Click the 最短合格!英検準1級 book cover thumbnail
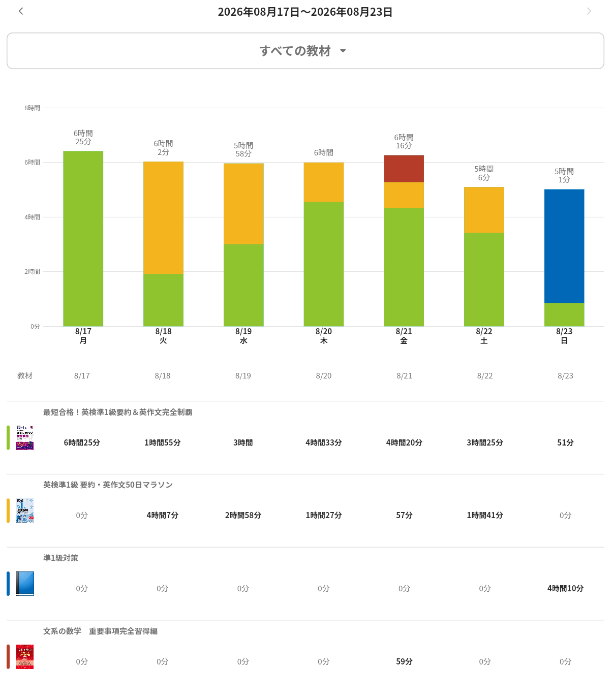The width and height of the screenshot is (612, 700). pyautogui.click(x=25, y=438)
